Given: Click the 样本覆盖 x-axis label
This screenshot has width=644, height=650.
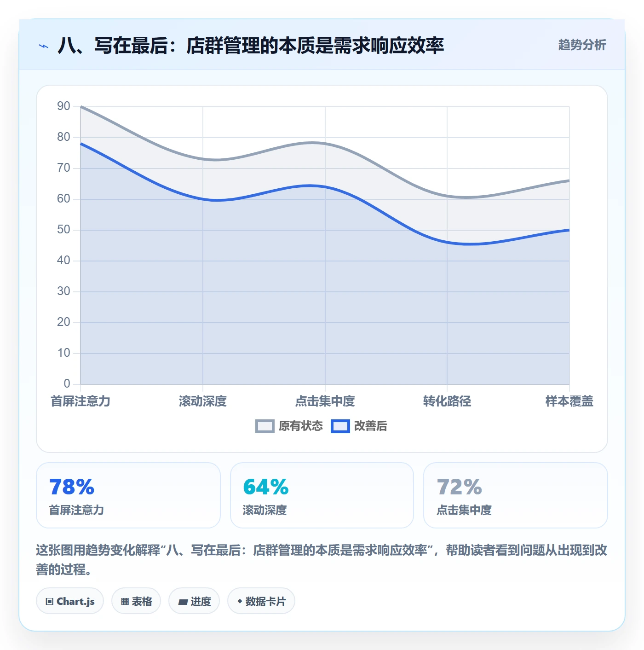Looking at the screenshot, I should (x=569, y=401).
